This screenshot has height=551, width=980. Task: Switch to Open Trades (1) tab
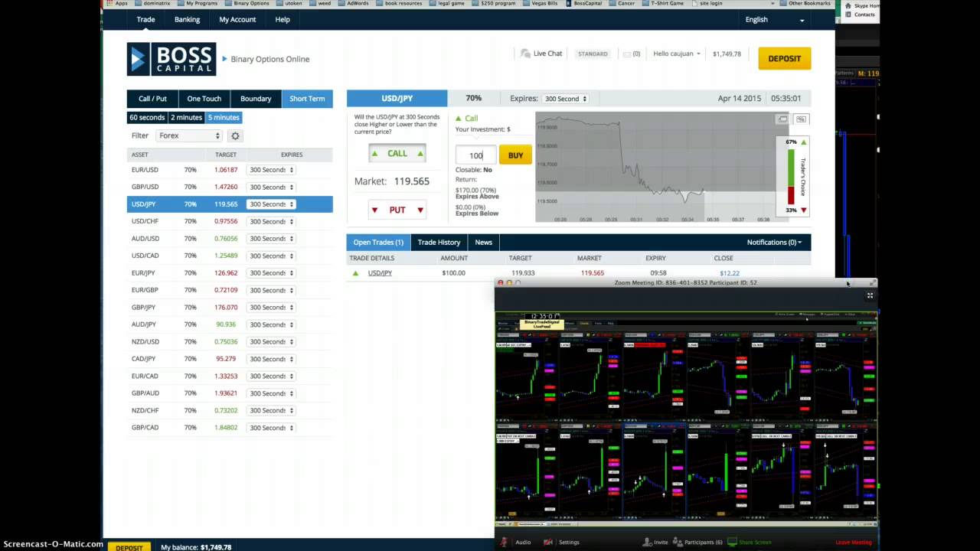click(x=378, y=243)
